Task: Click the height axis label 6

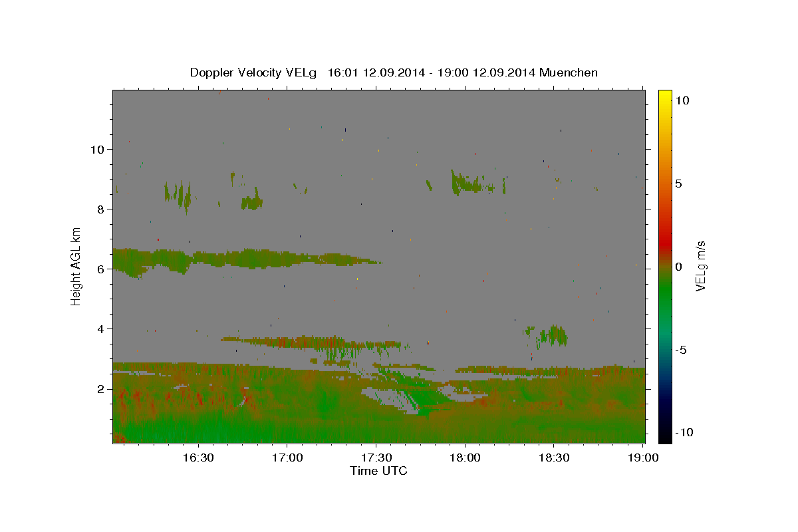Action: coord(101,269)
